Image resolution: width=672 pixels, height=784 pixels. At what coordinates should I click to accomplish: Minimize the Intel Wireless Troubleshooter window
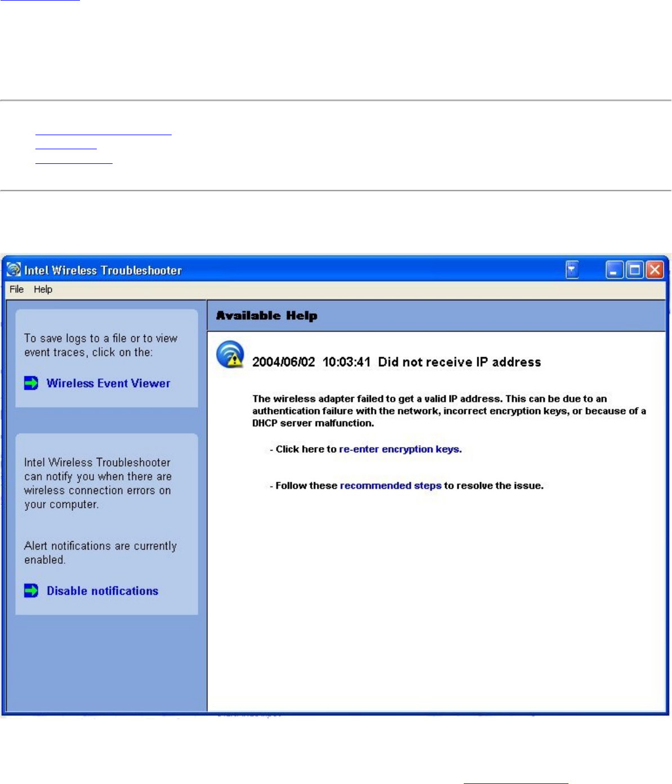(x=615, y=270)
